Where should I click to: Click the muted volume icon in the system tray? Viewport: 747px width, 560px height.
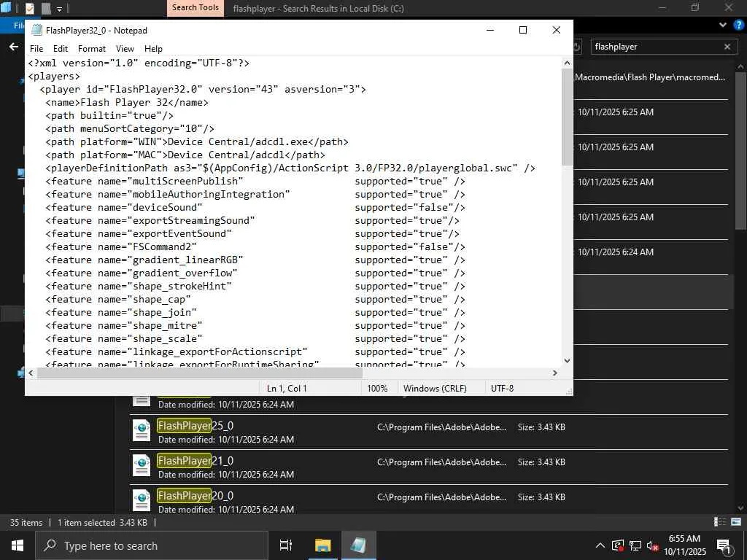[x=652, y=545]
